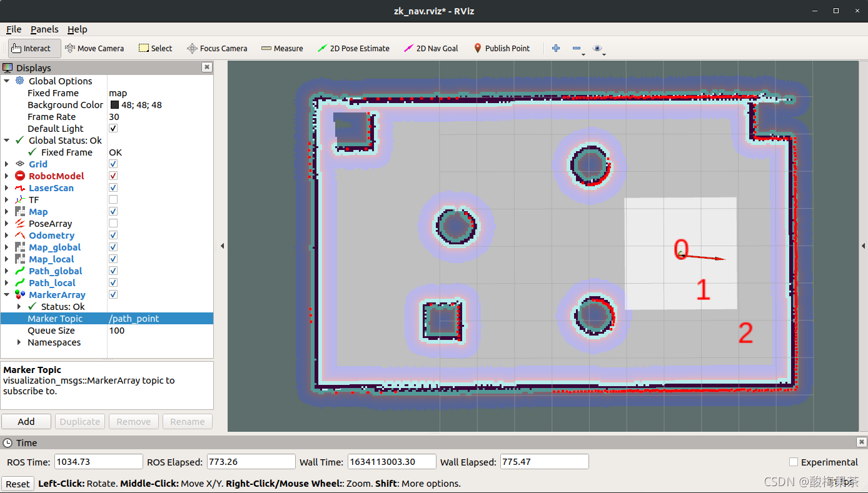The width and height of the screenshot is (868, 493).
Task: Expand the Grid display node
Action: coord(7,164)
